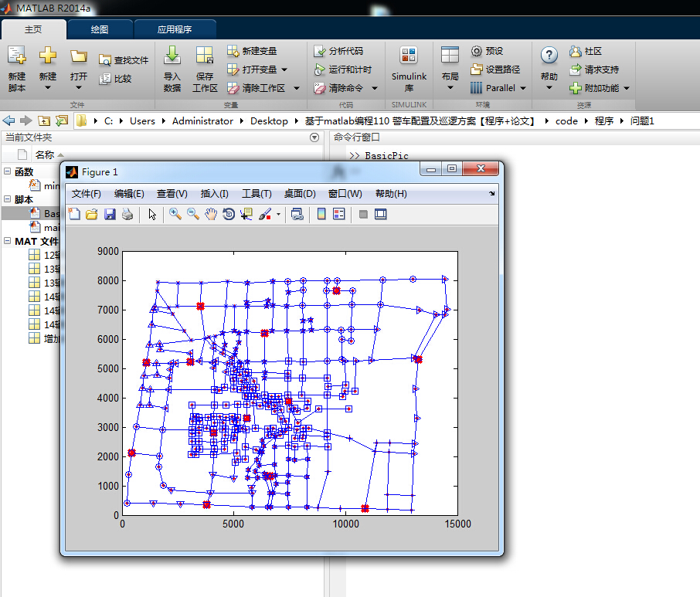Click Save Figure floppy disk icon
The height and width of the screenshot is (597, 700).
click(110, 214)
